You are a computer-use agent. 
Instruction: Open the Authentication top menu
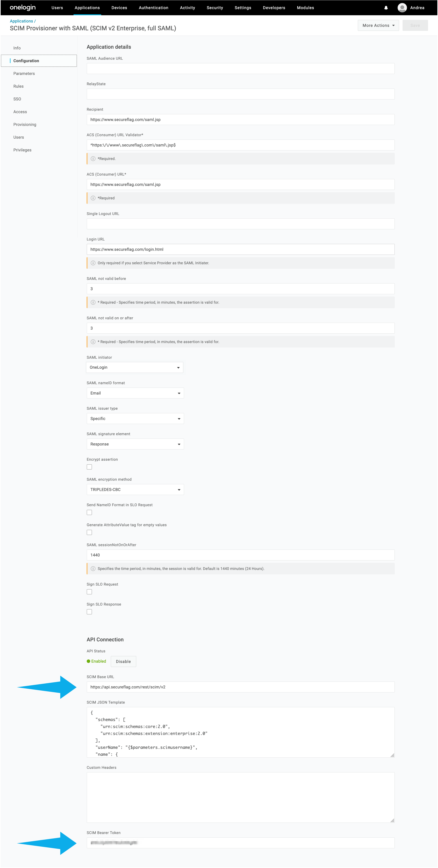pyautogui.click(x=153, y=8)
